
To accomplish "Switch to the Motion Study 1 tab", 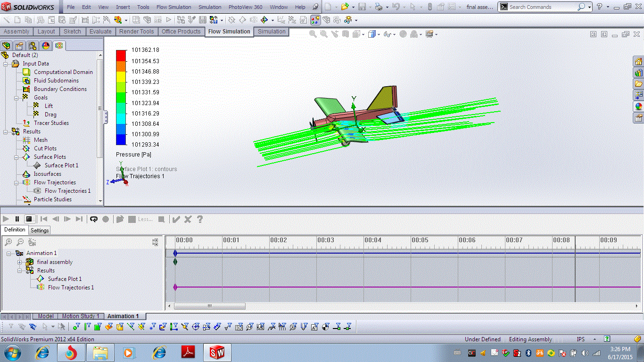I will [x=81, y=316].
